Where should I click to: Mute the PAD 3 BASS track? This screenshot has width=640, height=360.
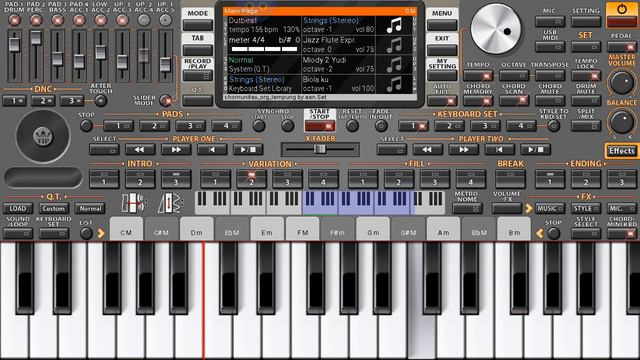coord(58,20)
